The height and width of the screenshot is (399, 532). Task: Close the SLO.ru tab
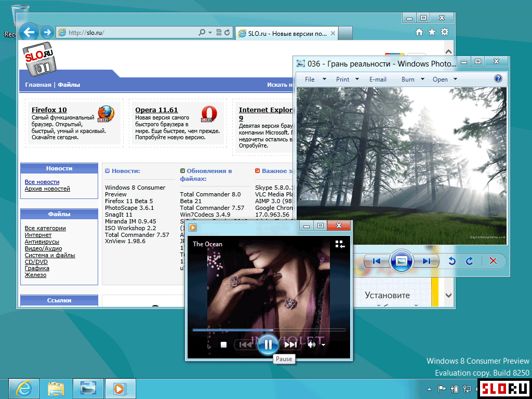333,33
